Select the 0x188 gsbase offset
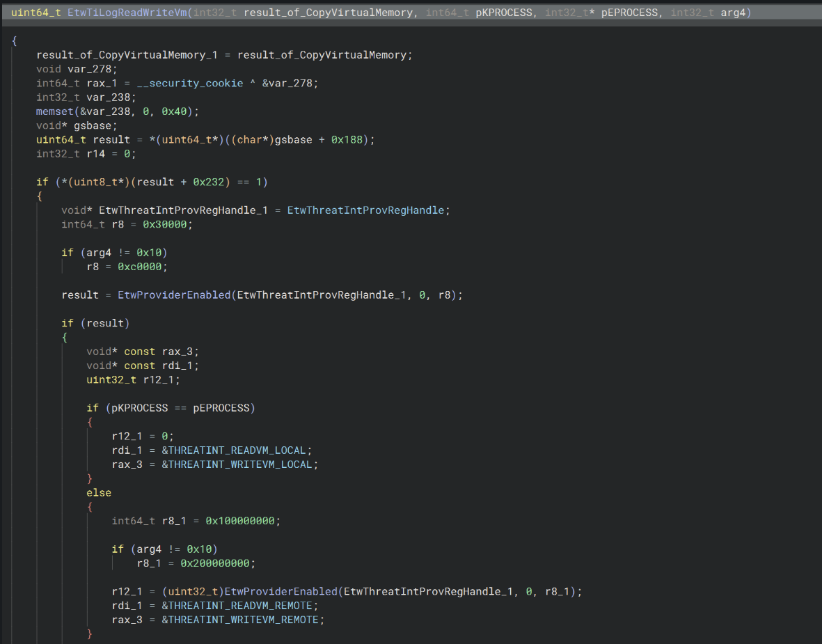The image size is (822, 644). pos(348,140)
